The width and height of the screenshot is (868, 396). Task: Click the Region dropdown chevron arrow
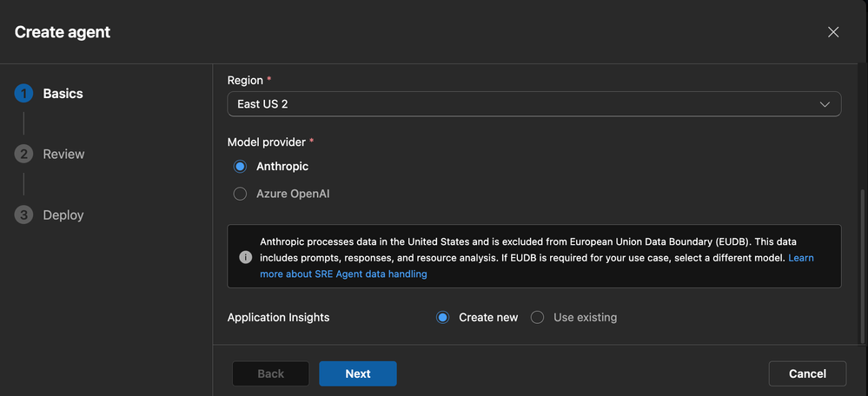coord(825,104)
